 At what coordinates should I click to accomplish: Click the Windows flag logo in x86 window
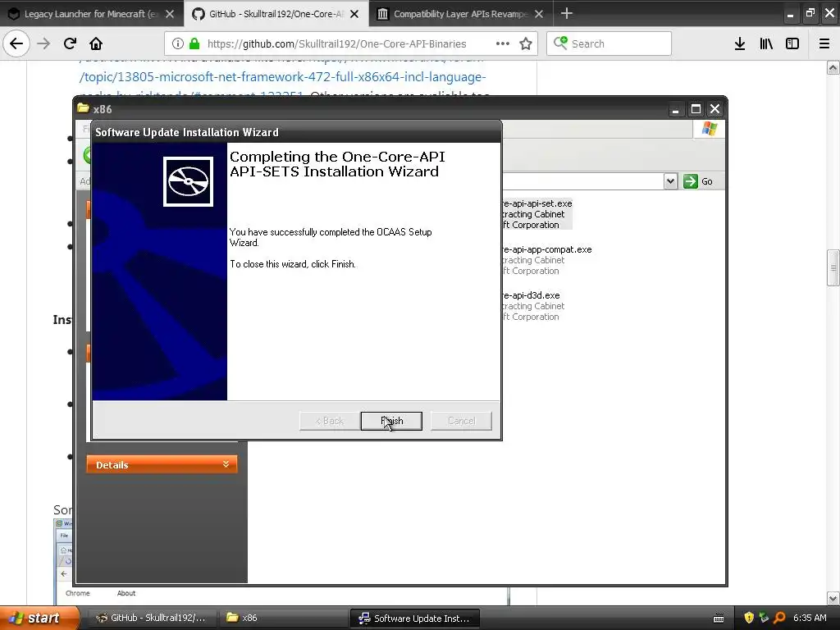[710, 129]
